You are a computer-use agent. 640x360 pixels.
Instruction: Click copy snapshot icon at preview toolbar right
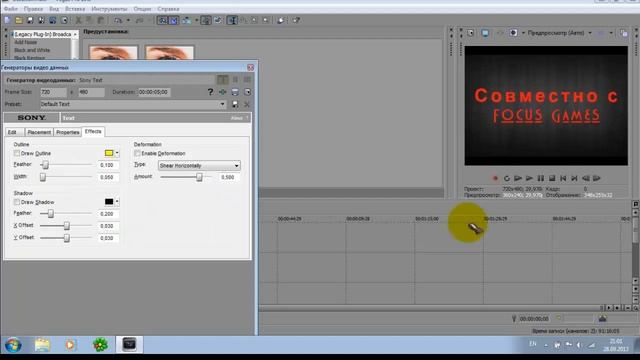click(623, 33)
